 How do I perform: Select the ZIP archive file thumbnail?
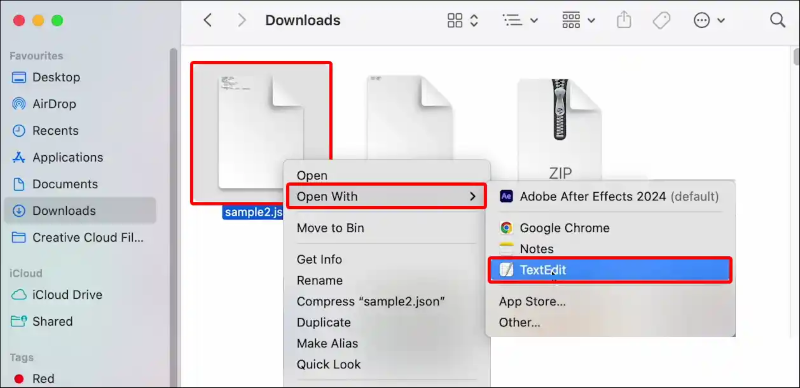560,128
